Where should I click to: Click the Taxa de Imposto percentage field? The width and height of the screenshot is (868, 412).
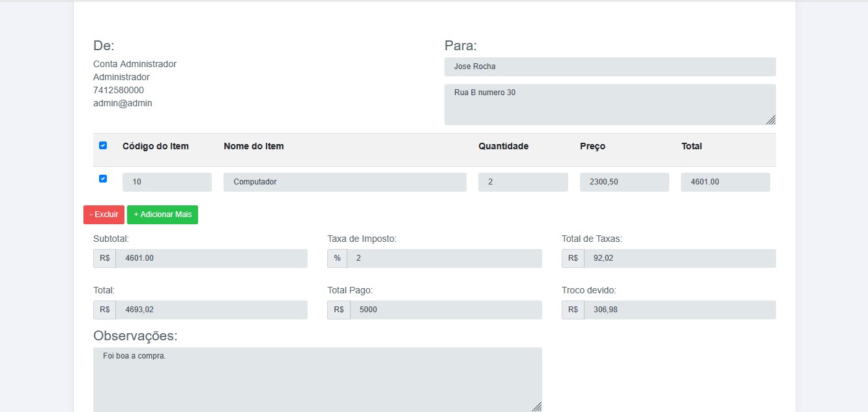click(x=444, y=258)
